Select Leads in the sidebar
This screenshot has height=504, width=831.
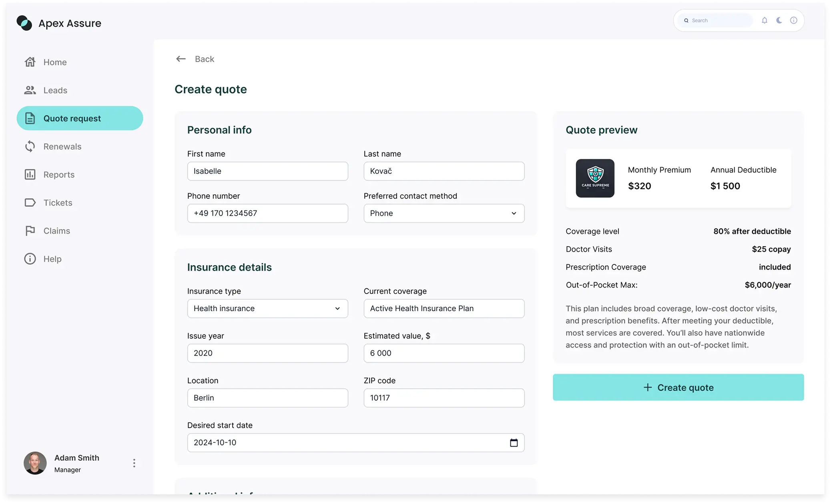[55, 90]
